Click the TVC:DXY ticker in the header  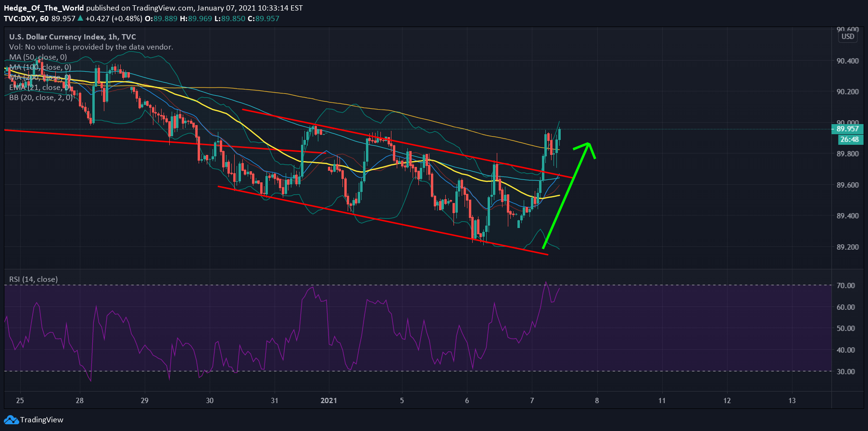pos(20,18)
